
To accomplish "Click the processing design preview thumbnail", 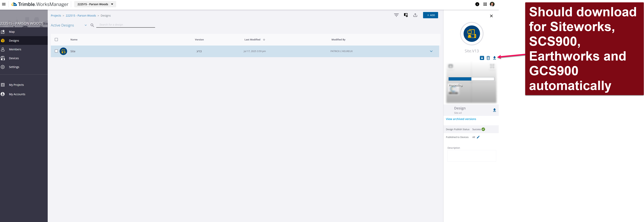I will click(471, 83).
